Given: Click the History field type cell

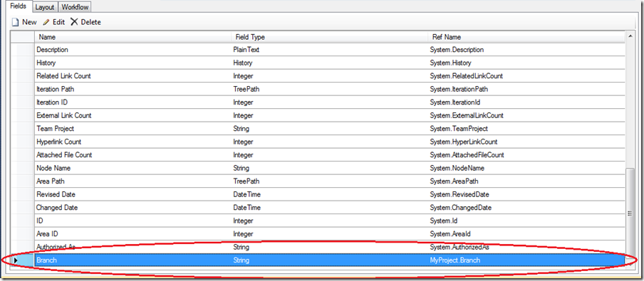Looking at the screenshot, I should pyautogui.click(x=329, y=63).
